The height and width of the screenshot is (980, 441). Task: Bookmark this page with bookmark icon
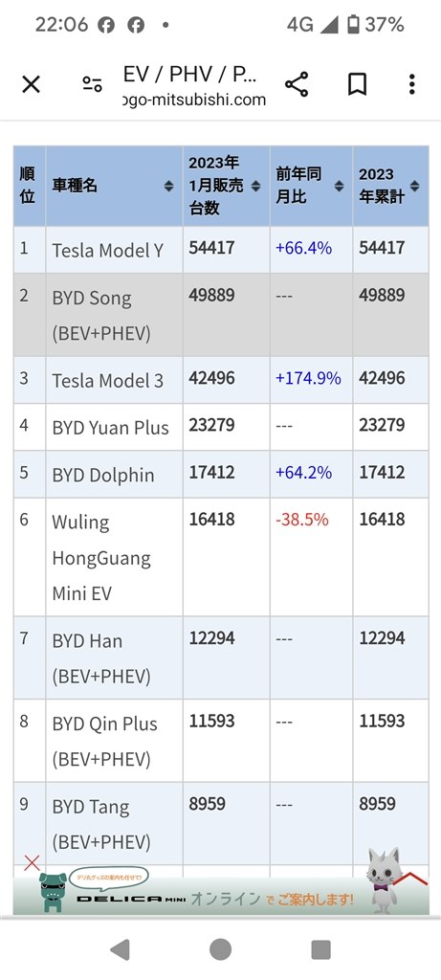pos(357,84)
